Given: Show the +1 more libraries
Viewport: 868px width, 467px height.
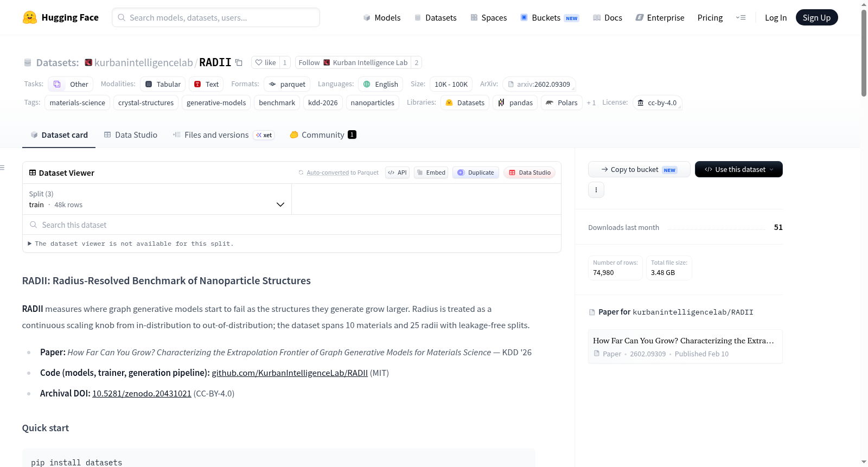Looking at the screenshot, I should (x=591, y=103).
